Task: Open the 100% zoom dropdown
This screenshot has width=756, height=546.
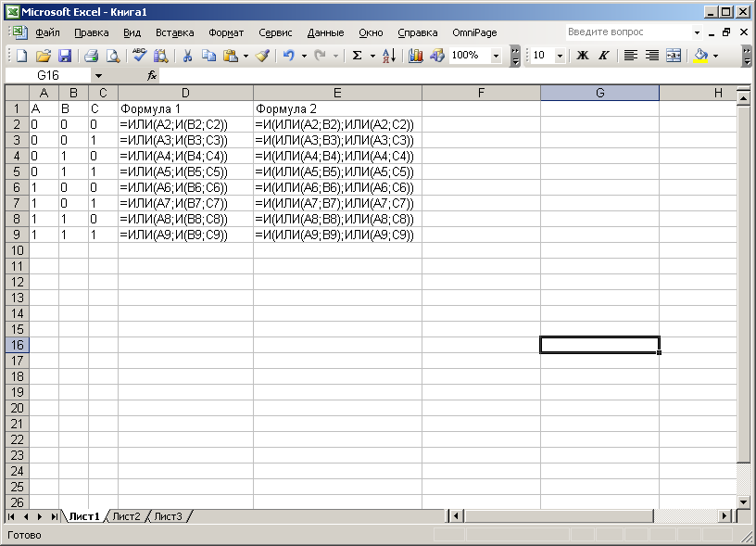Action: [x=496, y=56]
